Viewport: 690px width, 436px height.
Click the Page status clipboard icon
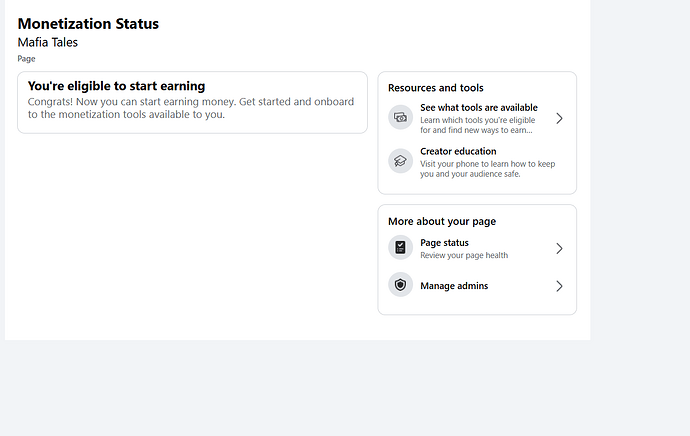(401, 248)
